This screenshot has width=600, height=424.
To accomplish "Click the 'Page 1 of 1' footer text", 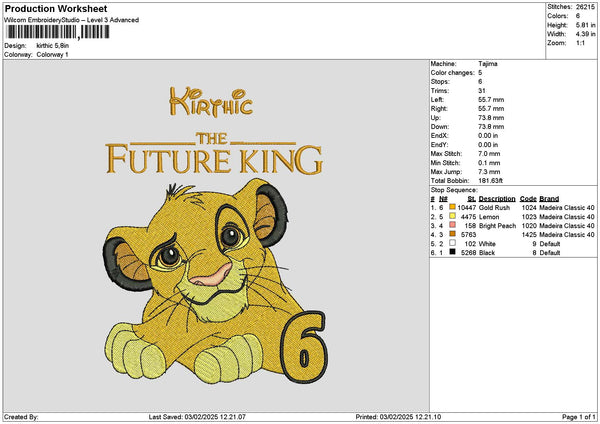I will pos(579,417).
